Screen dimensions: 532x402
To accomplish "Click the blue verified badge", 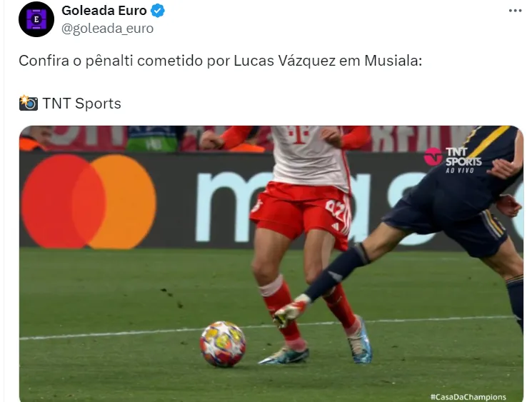I will click(157, 11).
